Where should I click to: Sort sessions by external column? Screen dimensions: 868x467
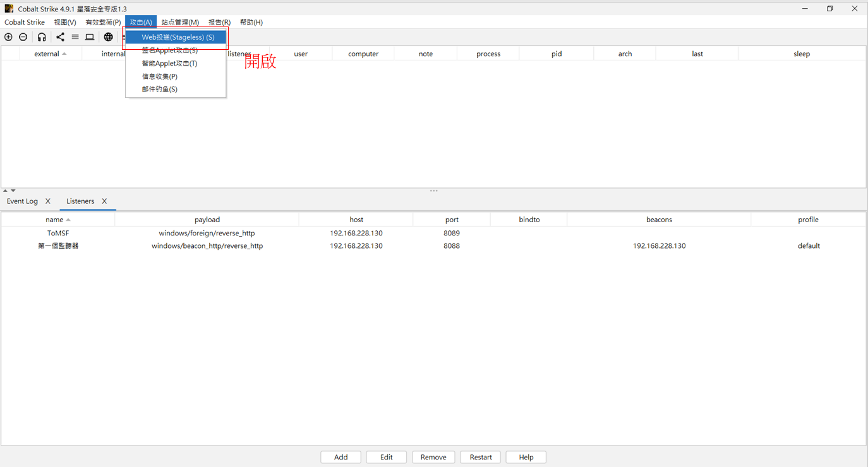point(50,54)
